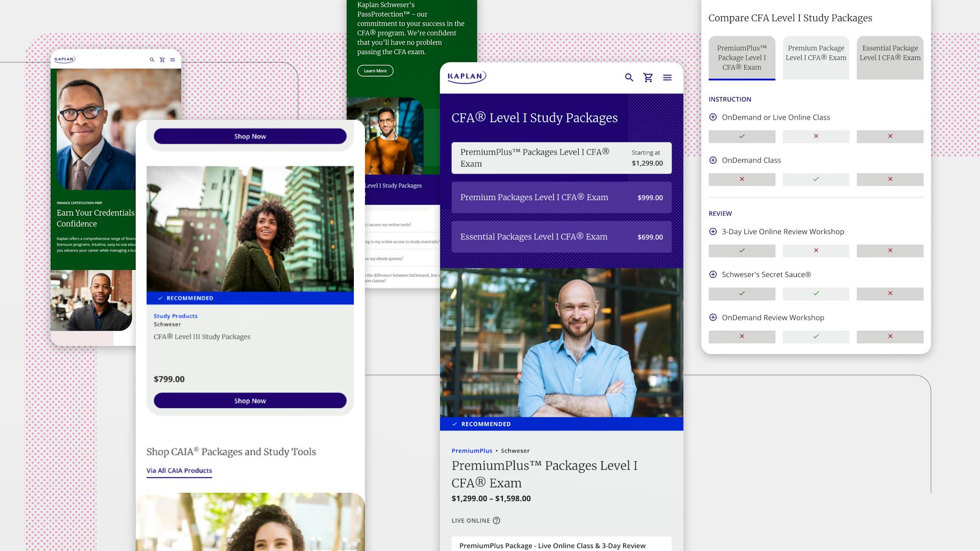
Task: Click woman in green coat product image
Action: pyautogui.click(x=250, y=229)
